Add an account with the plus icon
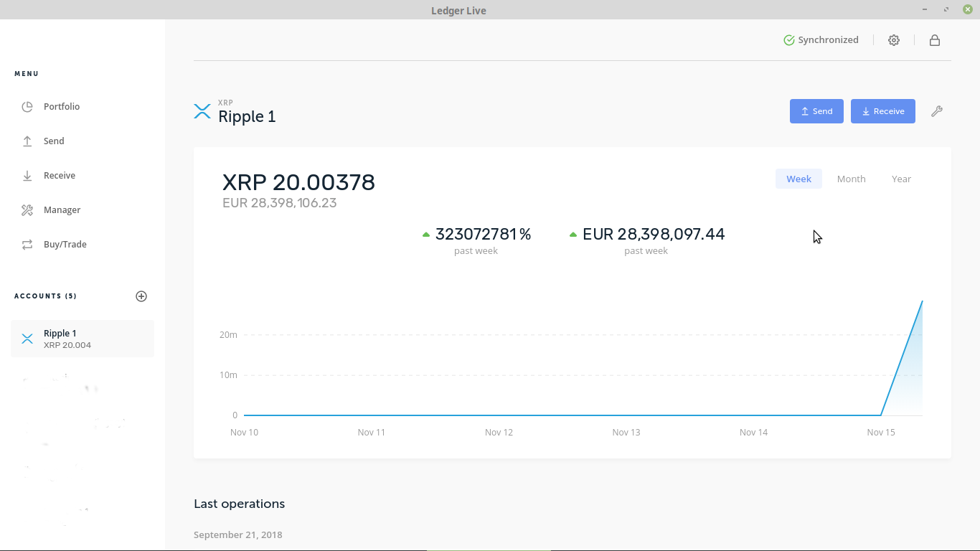This screenshot has width=980, height=551. (x=141, y=296)
